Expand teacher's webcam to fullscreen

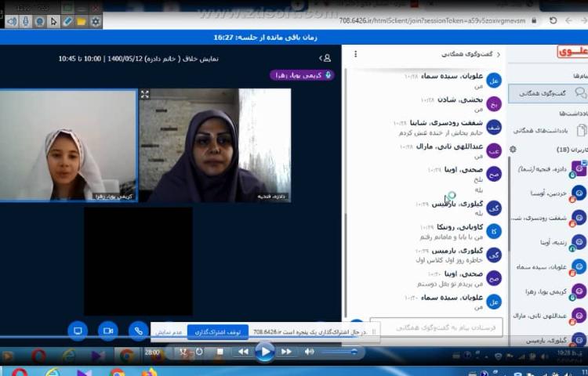click(x=145, y=94)
